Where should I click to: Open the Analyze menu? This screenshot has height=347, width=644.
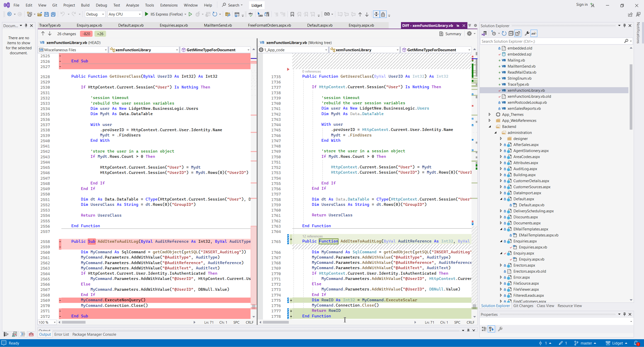(x=132, y=5)
